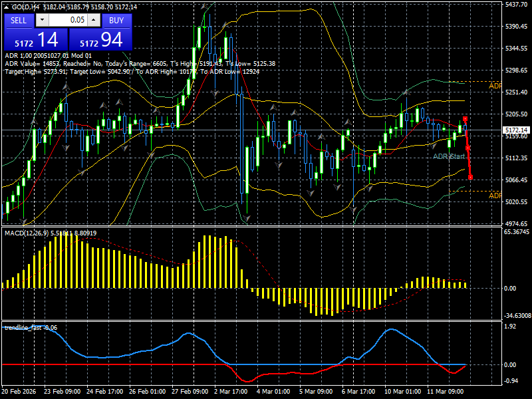This screenshot has width=532, height=399.
Task: Click the 5298.65 price scale label
Action: pyautogui.click(x=517, y=70)
